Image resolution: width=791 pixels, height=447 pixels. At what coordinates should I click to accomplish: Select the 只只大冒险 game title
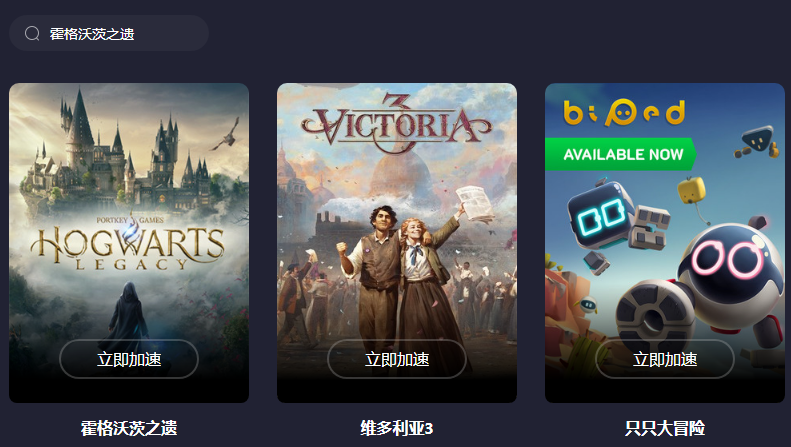pos(665,428)
